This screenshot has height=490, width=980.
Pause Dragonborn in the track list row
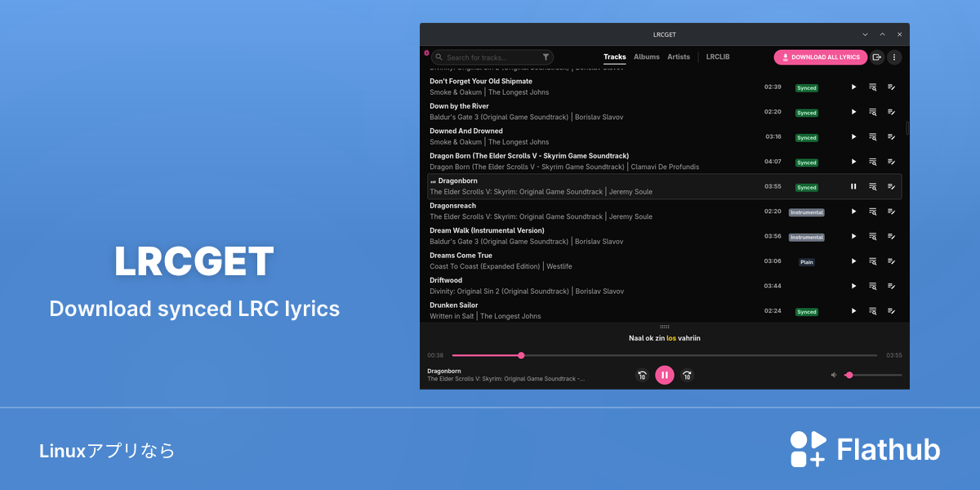tap(853, 186)
